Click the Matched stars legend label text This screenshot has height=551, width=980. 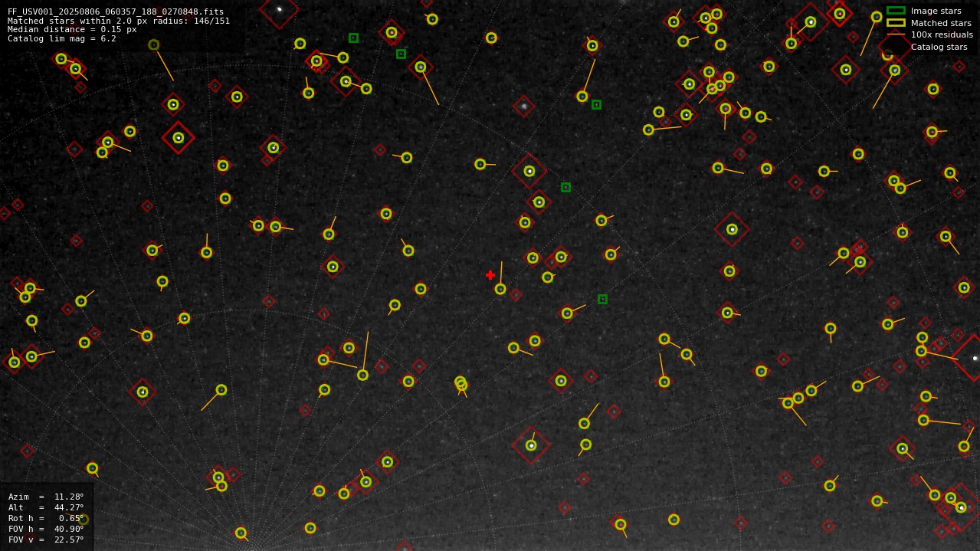941,23
